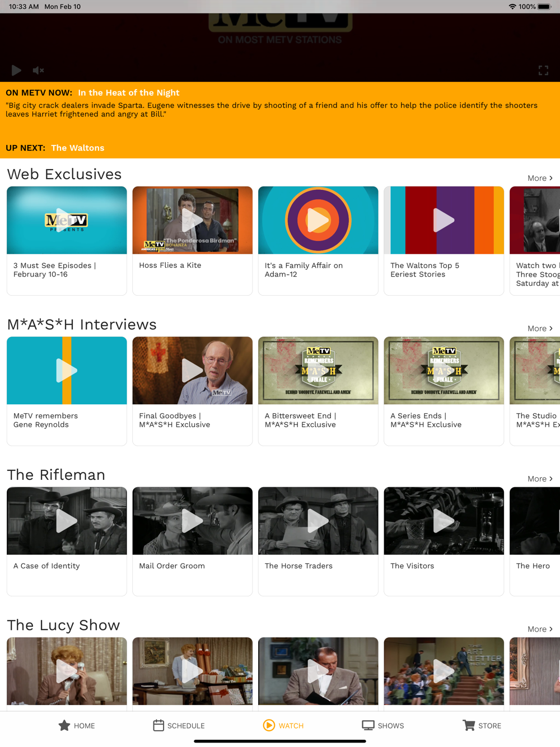Open the Store tab

[482, 726]
